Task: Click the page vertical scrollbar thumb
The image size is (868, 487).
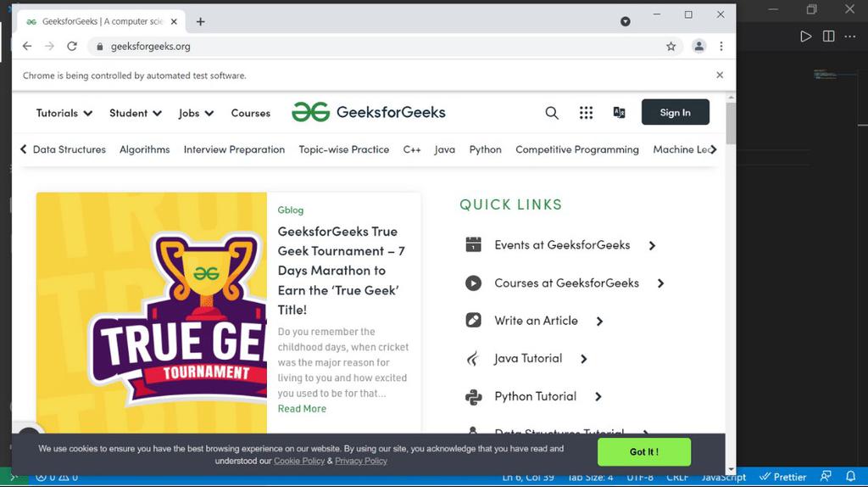Action: 731,123
